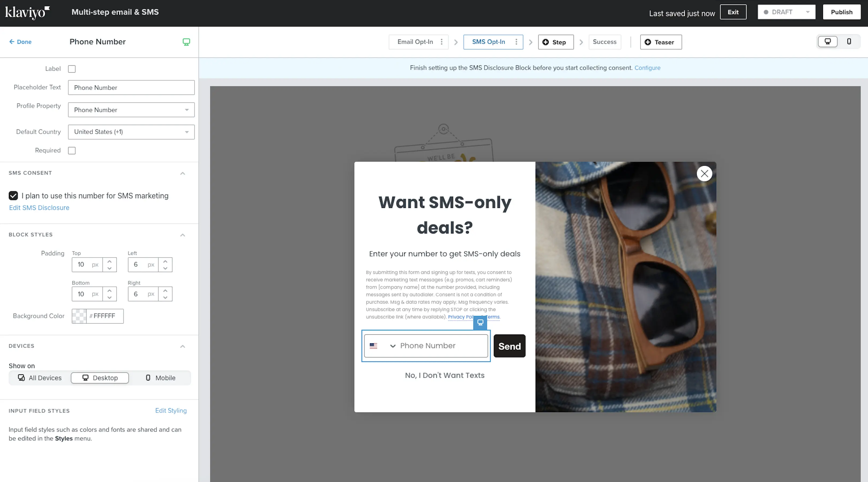Image resolution: width=868 pixels, height=482 pixels.
Task: Collapse the Block Styles section
Action: tap(183, 235)
